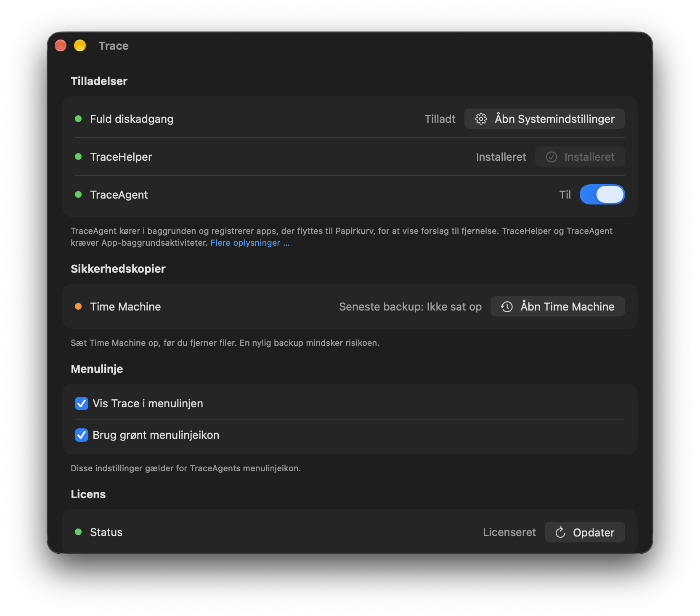Uncheck Brug grønt menulinjeikon
Viewport: 700px width, 616px height.
82,435
